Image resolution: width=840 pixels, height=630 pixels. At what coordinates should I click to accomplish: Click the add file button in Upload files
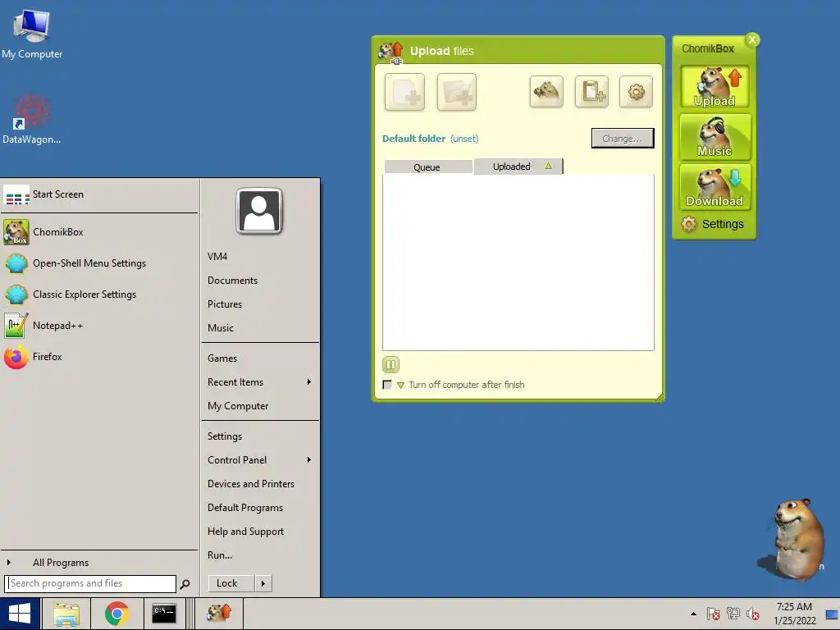coord(404,92)
